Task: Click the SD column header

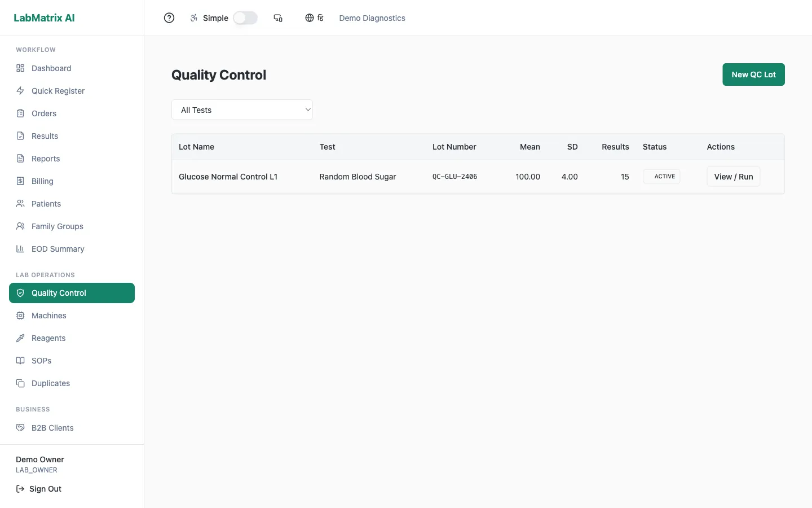Action: pos(572,147)
